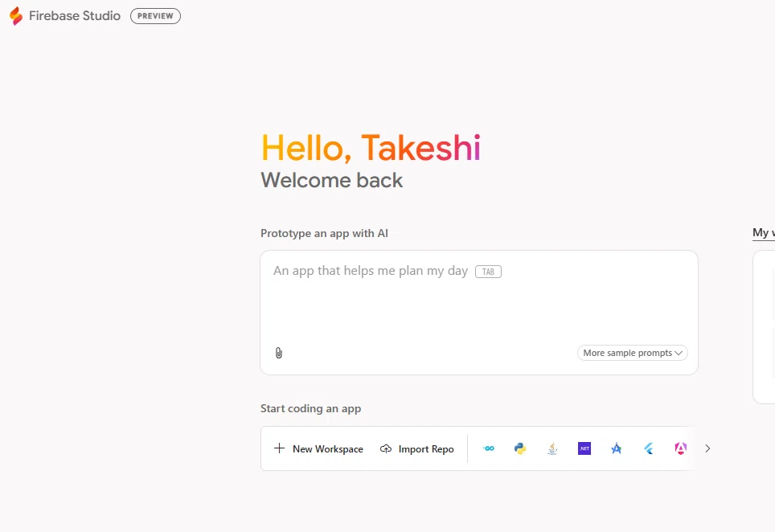The height and width of the screenshot is (532, 775).
Task: Pick the .NET template icon
Action: pos(584,448)
